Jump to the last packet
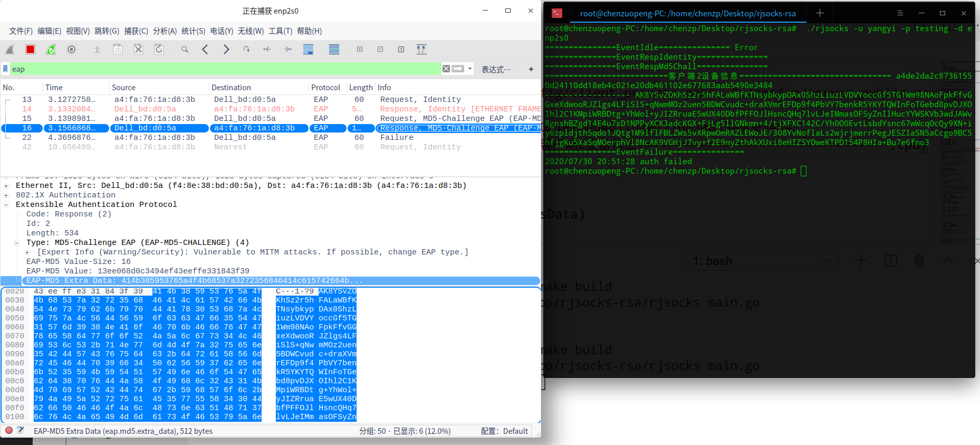980x445 pixels. click(x=287, y=50)
